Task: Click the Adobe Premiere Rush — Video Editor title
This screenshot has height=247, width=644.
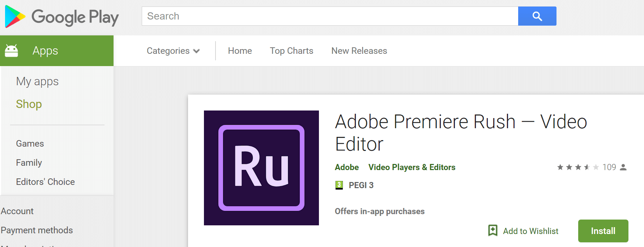Action: [461, 133]
